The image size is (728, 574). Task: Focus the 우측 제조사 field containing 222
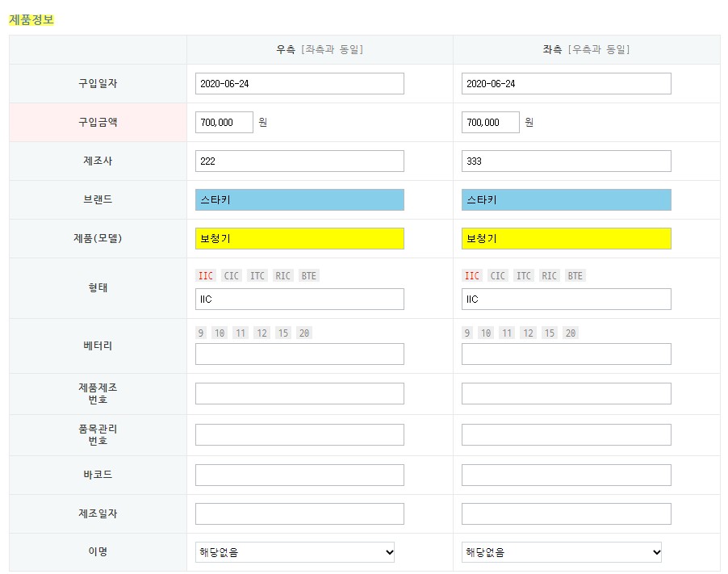[299, 161]
